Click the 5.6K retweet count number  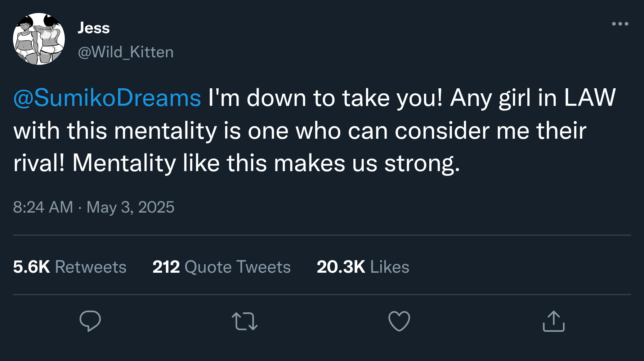click(x=31, y=267)
